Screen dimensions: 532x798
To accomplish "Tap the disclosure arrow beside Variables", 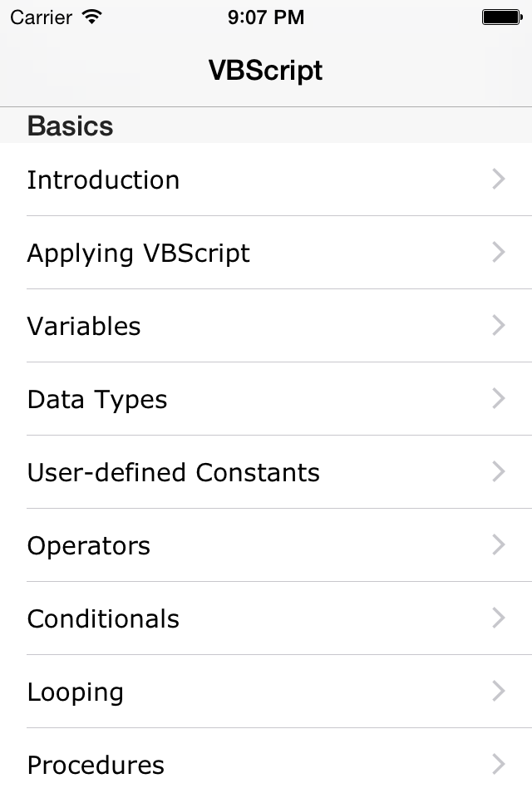I will [x=498, y=326].
